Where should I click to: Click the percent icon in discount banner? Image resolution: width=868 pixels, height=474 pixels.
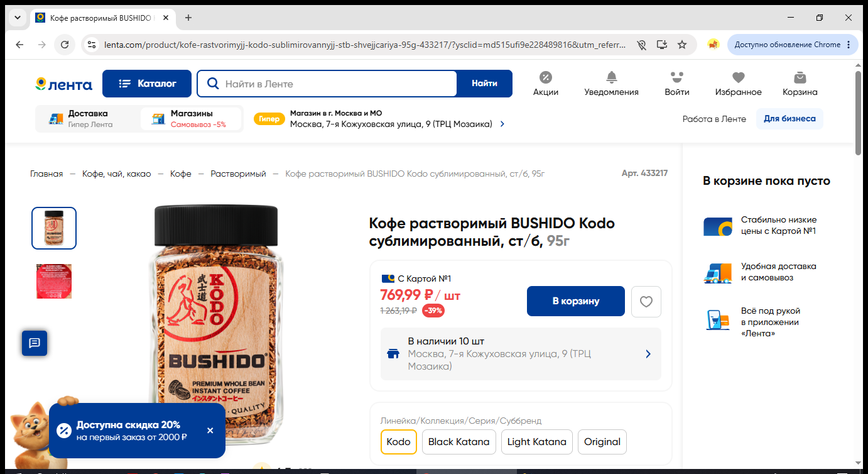64,431
